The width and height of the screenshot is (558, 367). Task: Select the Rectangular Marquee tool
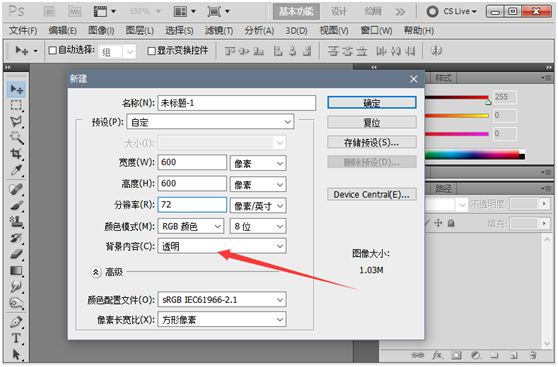click(16, 105)
